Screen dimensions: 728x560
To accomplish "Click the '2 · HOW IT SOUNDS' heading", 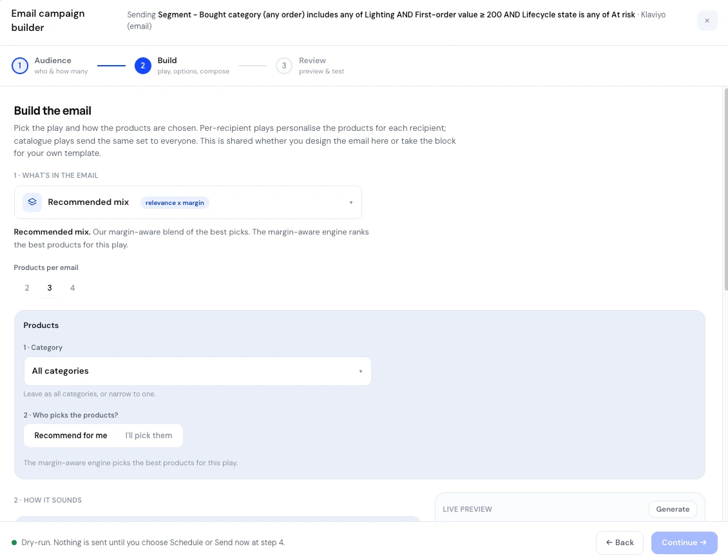I will point(48,500).
